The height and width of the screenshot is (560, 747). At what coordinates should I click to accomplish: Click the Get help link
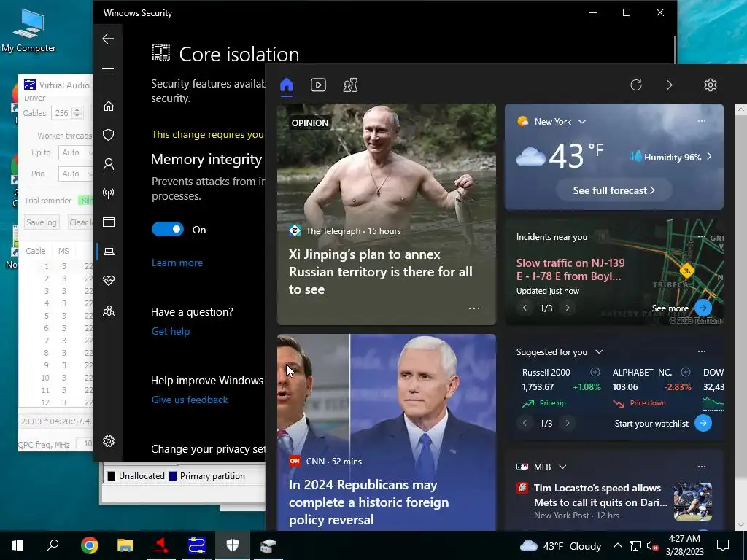click(170, 332)
